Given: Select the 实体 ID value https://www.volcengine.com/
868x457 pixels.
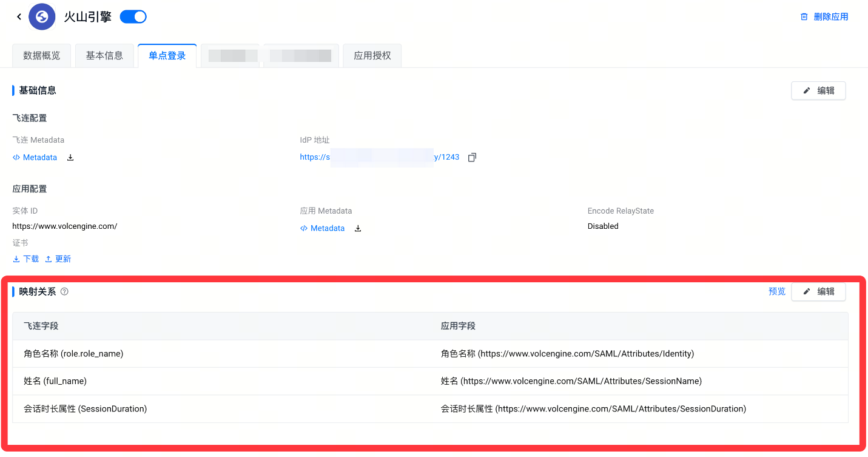Looking at the screenshot, I should pos(65,226).
